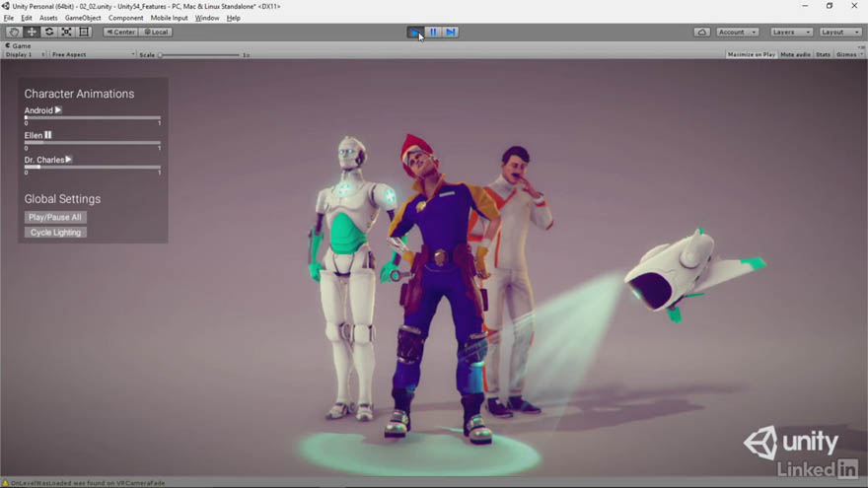Open the Component menu
The height and width of the screenshot is (488, 868).
[x=125, y=18]
